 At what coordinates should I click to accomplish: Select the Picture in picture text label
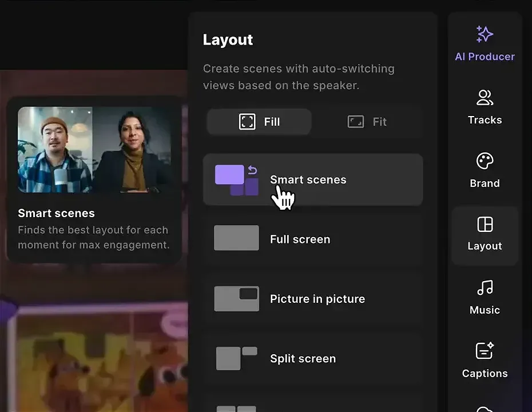(317, 299)
